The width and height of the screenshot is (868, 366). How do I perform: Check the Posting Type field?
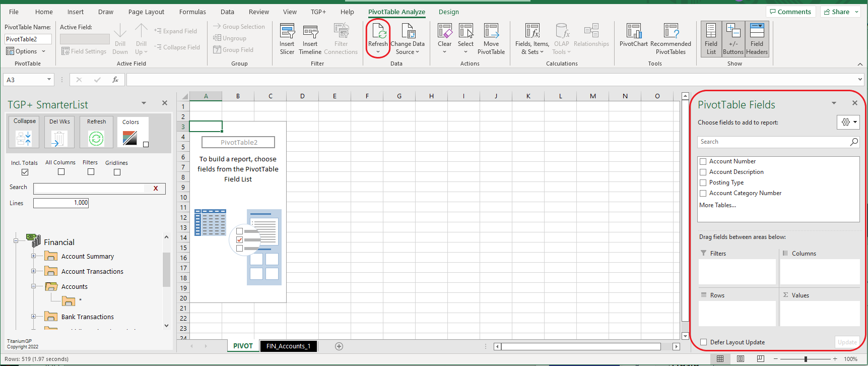click(x=703, y=183)
